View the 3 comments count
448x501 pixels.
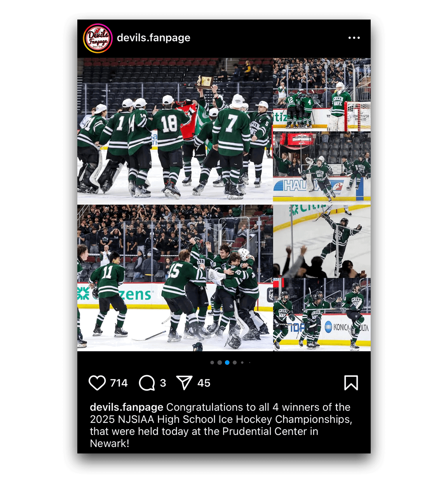point(163,383)
